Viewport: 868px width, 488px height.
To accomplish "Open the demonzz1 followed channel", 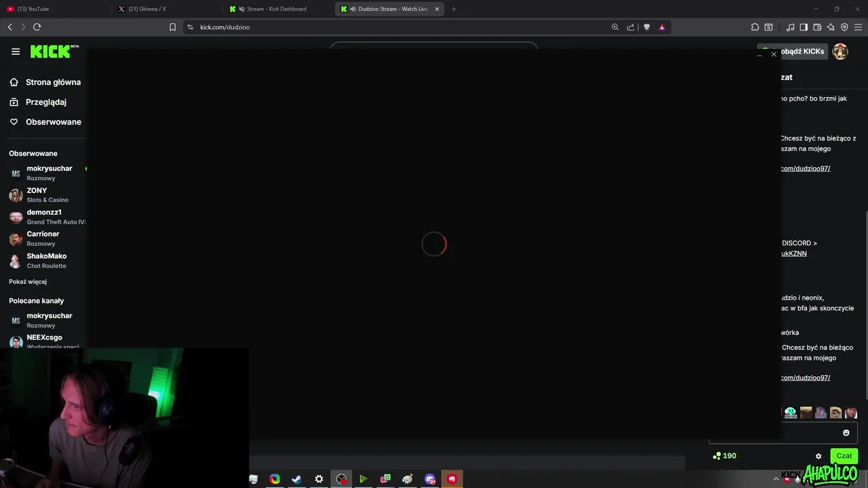I will [47, 217].
